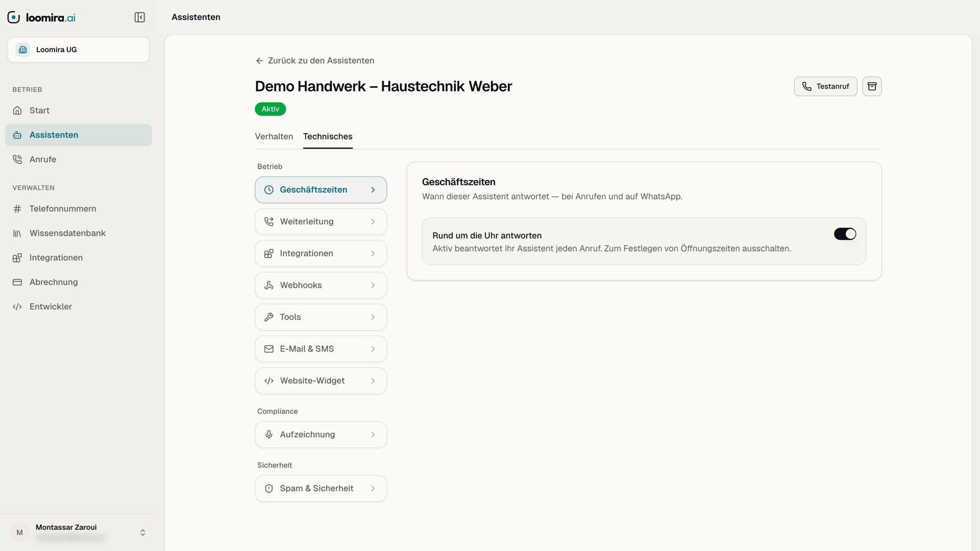
Task: Click the Weiterleitung call-forward icon
Action: 269,221
